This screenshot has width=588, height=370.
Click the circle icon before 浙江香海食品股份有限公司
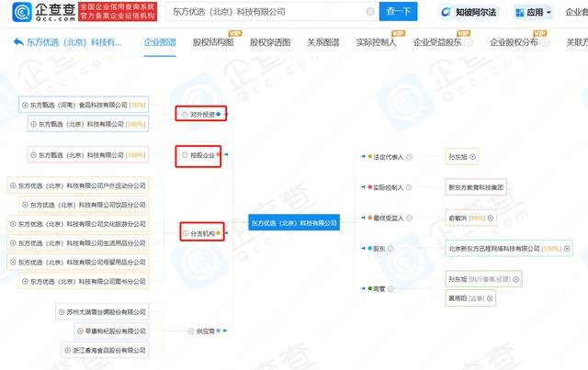pos(67,350)
